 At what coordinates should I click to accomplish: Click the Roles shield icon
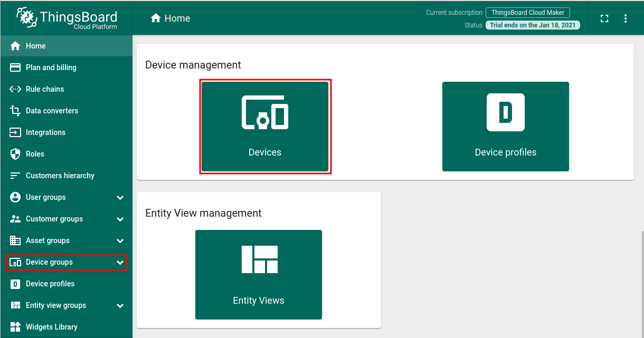(x=15, y=154)
